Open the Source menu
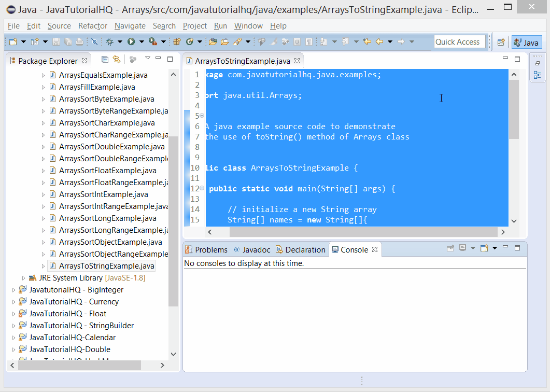Viewport: 550px width, 392px height. [x=59, y=26]
